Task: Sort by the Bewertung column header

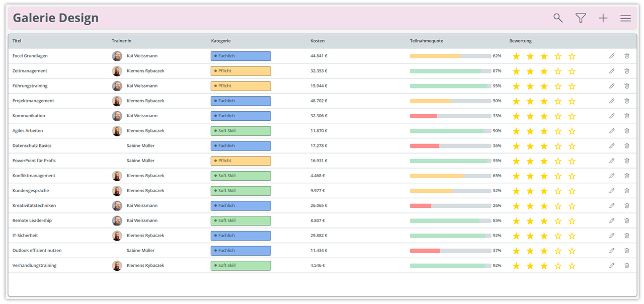Action: click(520, 41)
